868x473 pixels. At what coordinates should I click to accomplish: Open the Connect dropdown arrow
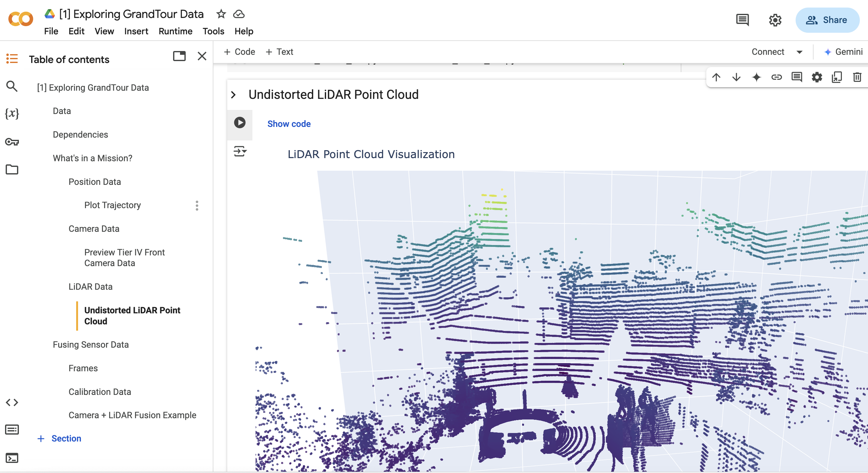tap(799, 52)
